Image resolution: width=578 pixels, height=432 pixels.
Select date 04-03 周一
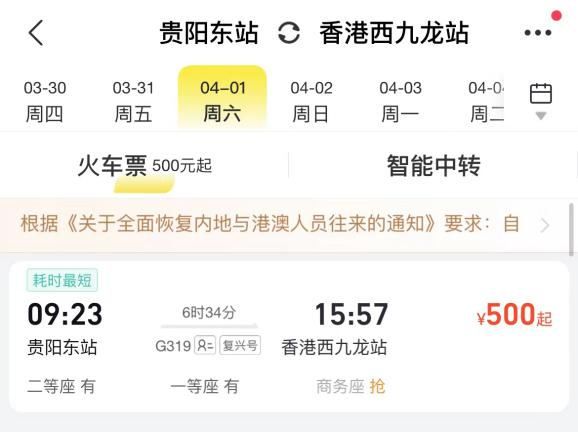400,101
